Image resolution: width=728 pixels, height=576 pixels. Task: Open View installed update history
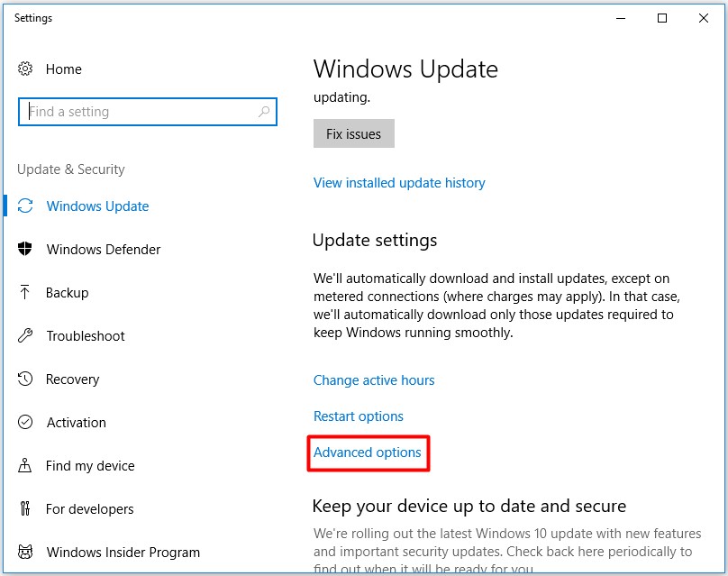pos(399,183)
